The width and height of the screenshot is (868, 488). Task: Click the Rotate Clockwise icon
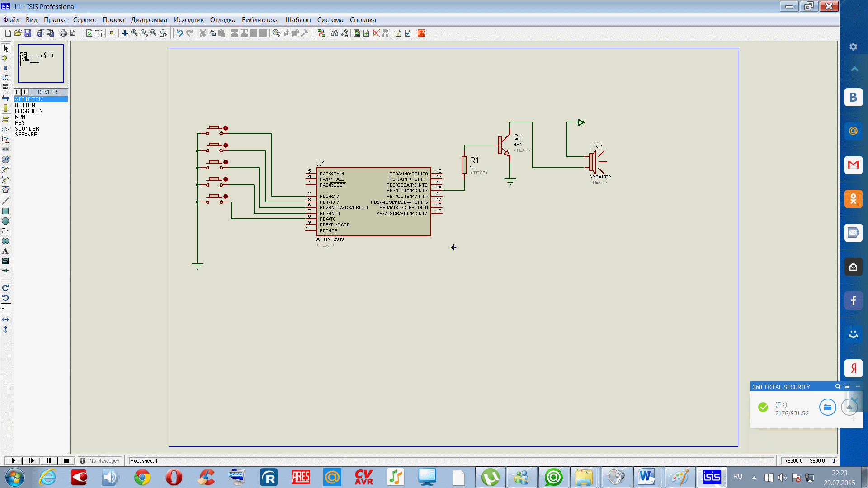(5, 288)
